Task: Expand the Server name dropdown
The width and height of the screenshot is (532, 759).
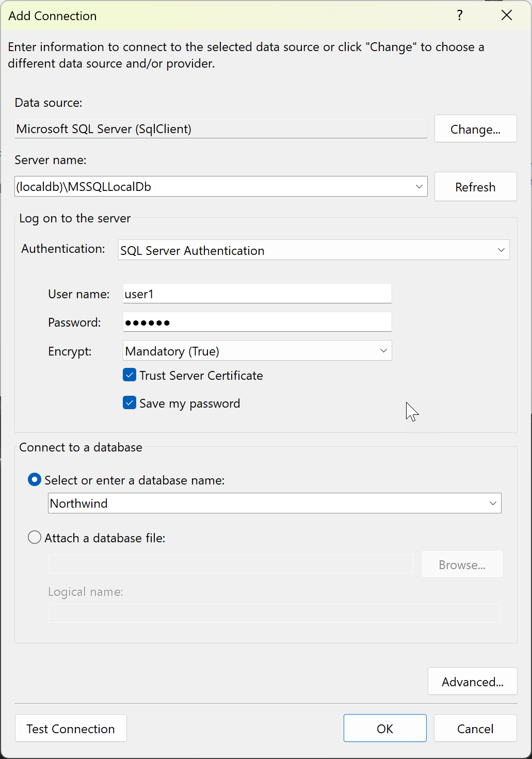Action: click(x=419, y=187)
